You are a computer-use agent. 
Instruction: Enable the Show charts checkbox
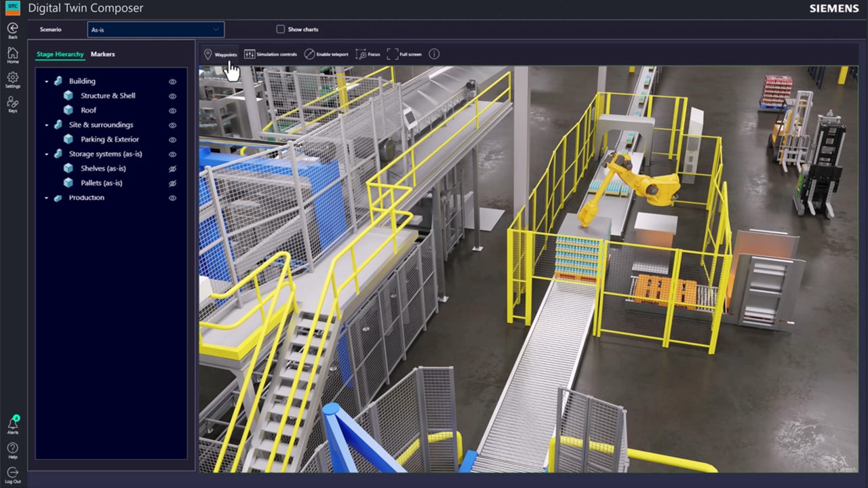pos(280,29)
